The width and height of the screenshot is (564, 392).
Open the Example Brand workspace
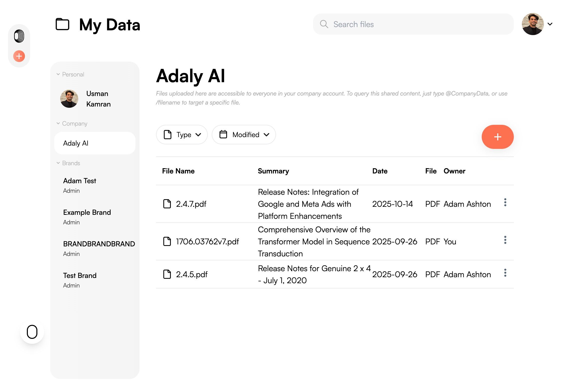pyautogui.click(x=87, y=213)
